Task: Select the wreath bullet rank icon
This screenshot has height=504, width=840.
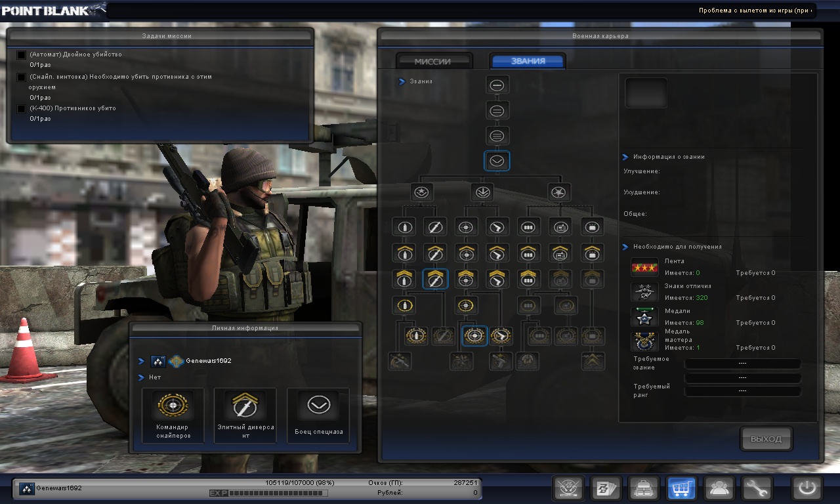Action: 416,336
